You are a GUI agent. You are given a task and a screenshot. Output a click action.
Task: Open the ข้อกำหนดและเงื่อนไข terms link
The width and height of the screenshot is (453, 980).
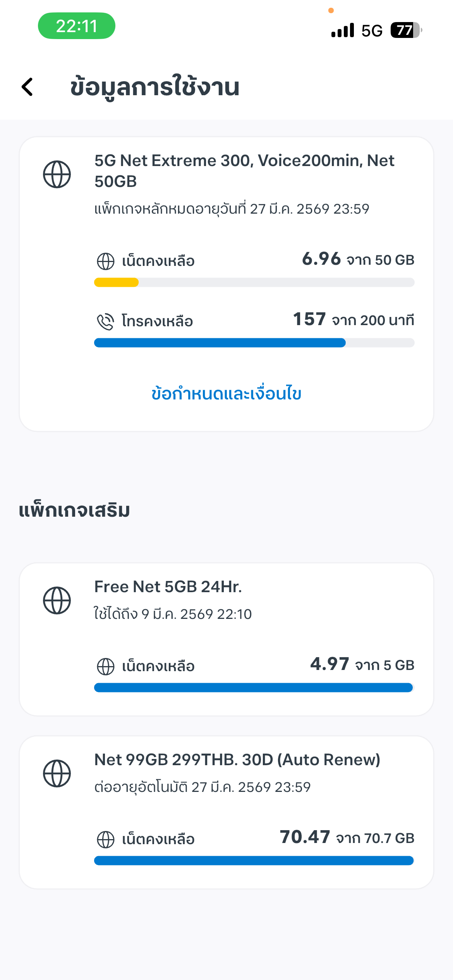pyautogui.click(x=226, y=394)
